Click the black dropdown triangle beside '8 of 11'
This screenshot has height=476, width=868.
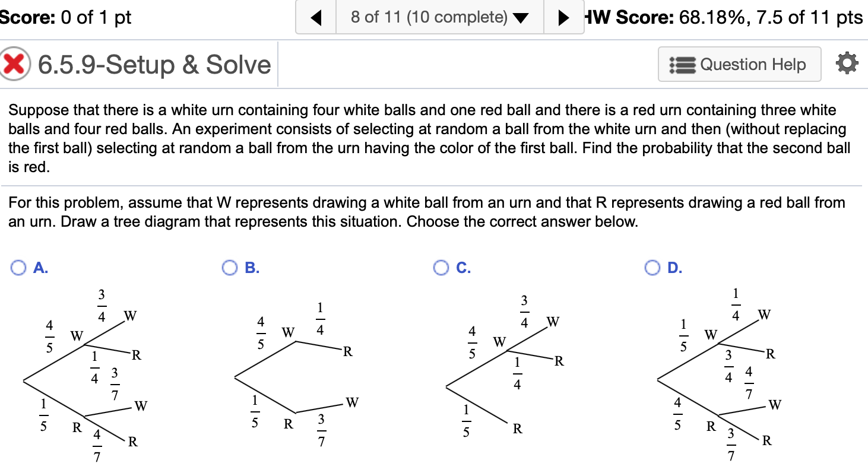coord(521,18)
